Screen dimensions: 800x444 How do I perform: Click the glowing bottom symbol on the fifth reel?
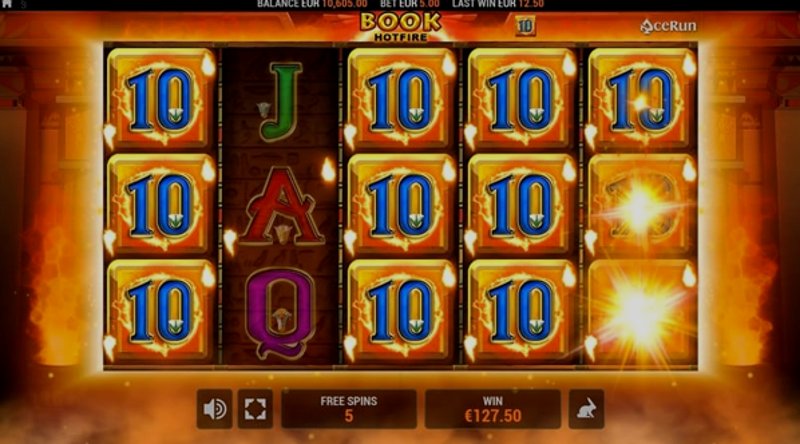tap(642, 311)
